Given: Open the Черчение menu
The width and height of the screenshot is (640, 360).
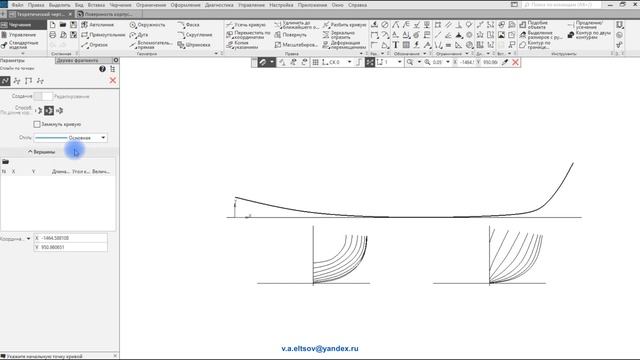Looking at the screenshot, I should pyautogui.click(x=120, y=5).
